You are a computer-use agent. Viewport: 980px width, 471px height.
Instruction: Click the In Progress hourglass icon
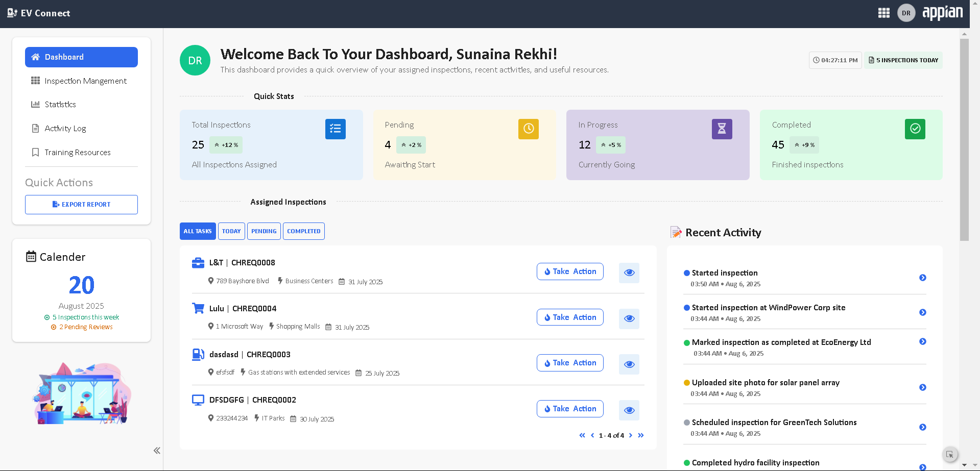722,129
